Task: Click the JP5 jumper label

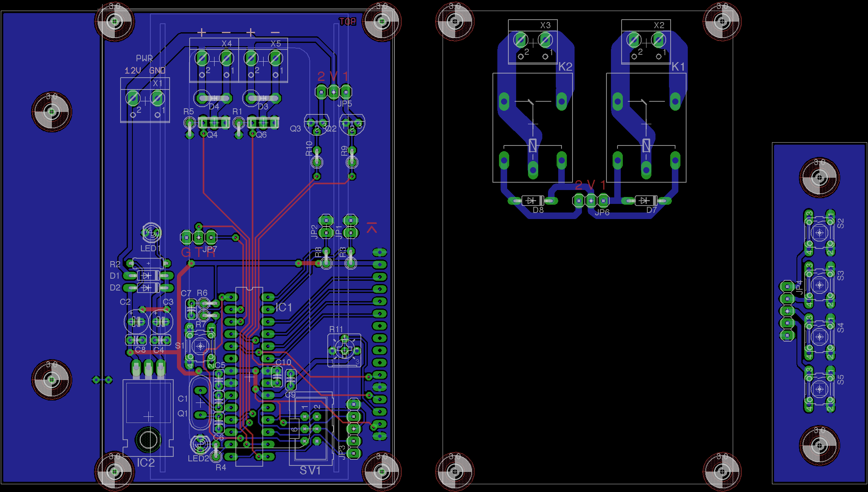Action: (x=345, y=103)
